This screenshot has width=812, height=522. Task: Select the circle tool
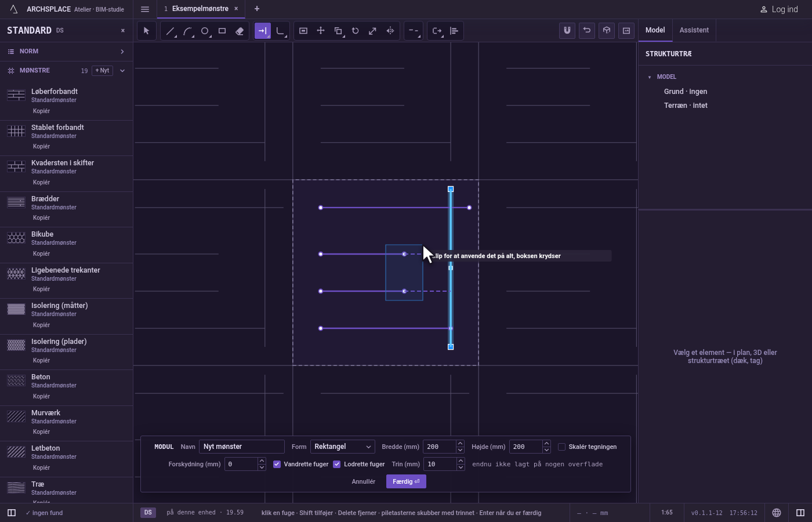[x=205, y=31]
